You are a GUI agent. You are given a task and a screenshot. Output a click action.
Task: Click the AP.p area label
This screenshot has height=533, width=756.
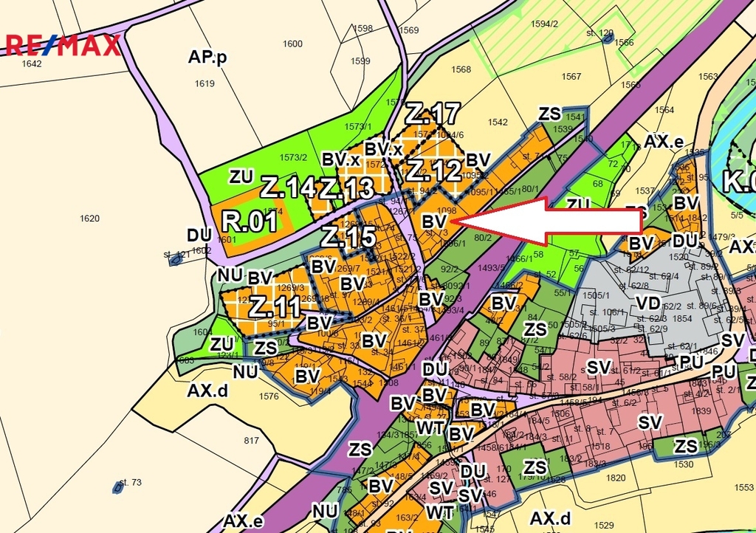(x=207, y=58)
